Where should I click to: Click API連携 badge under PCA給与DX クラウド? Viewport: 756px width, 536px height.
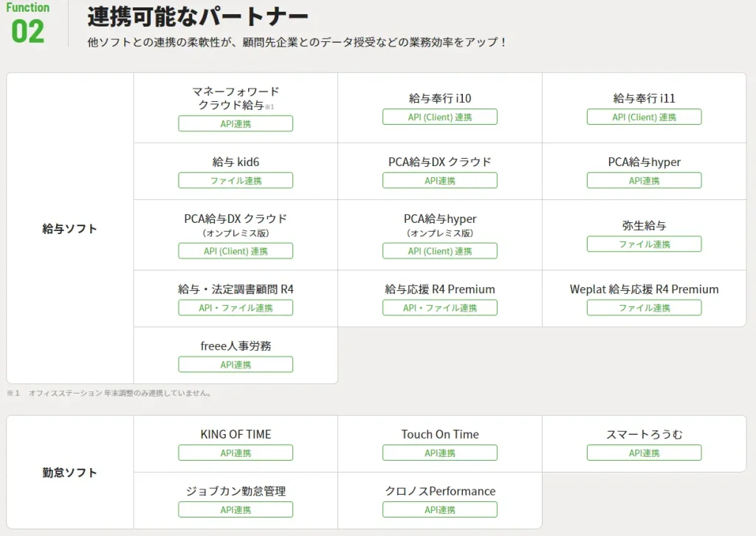[x=440, y=180]
